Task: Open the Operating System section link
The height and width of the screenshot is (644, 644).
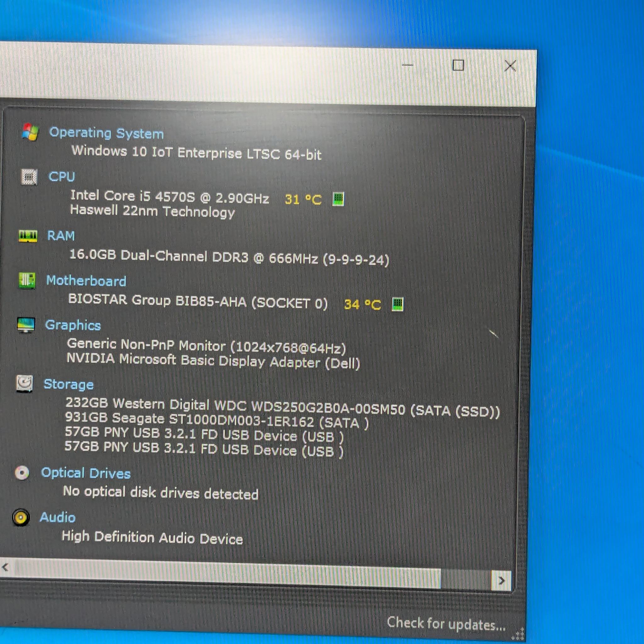Action: point(106,133)
